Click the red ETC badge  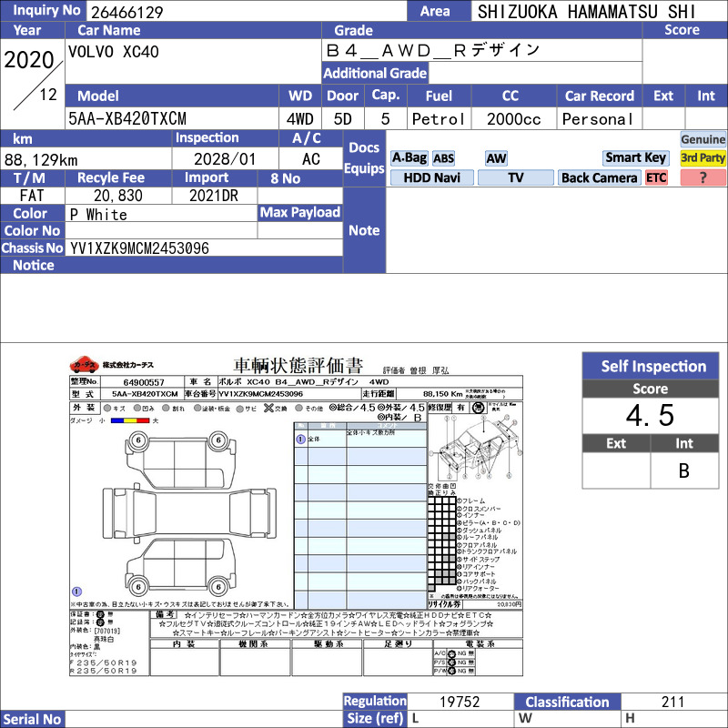[x=656, y=177]
